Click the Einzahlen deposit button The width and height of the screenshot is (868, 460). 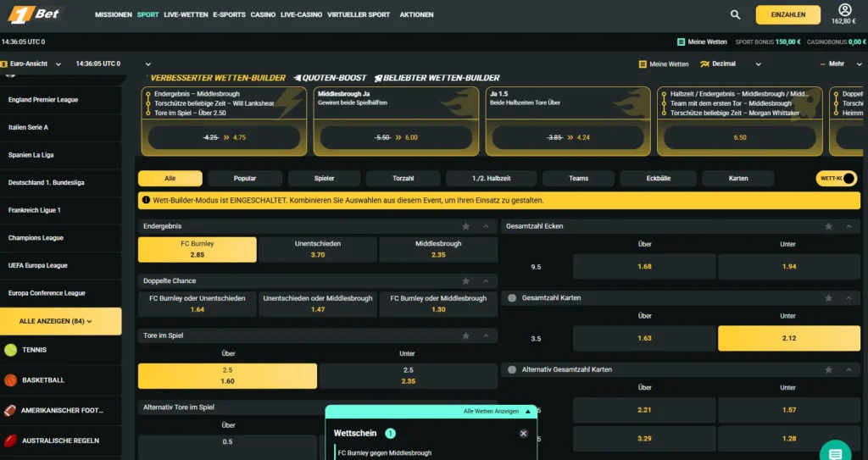click(787, 15)
